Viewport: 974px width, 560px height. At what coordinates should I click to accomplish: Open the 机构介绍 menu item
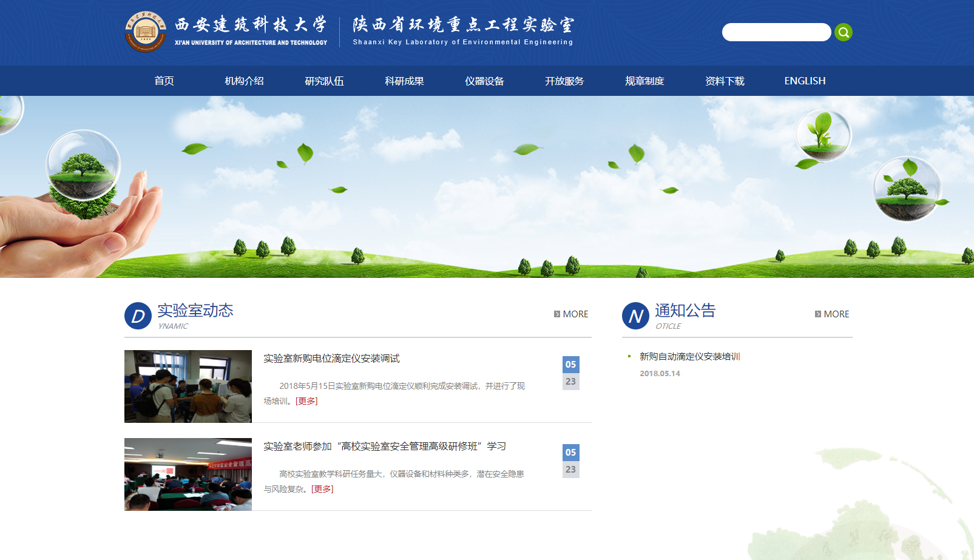(244, 81)
